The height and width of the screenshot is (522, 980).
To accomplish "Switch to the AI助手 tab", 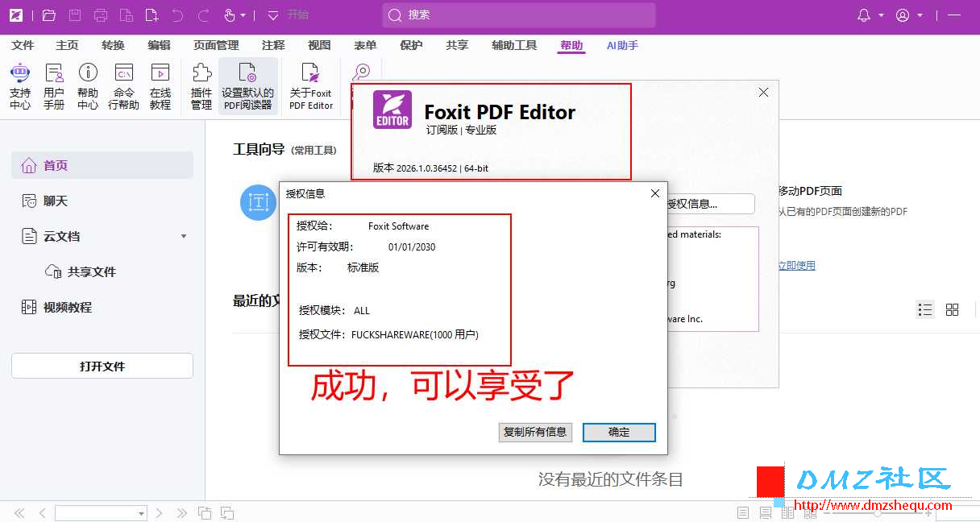I will (x=622, y=45).
